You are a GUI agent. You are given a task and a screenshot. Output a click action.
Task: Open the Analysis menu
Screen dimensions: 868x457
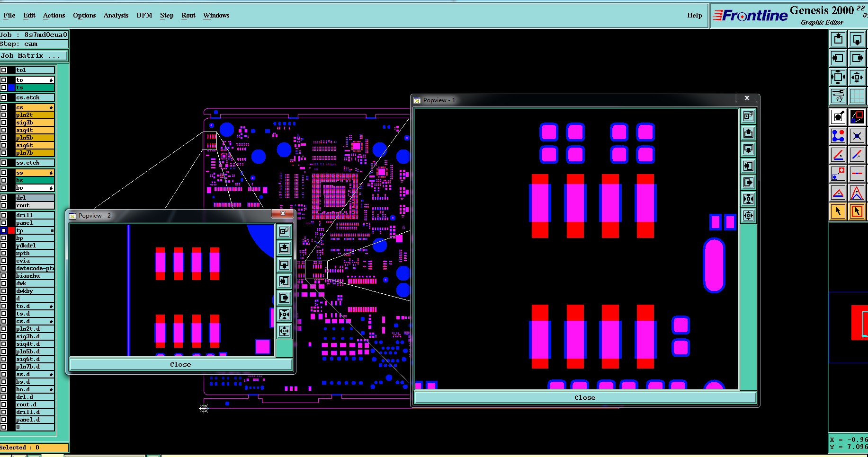click(x=116, y=15)
